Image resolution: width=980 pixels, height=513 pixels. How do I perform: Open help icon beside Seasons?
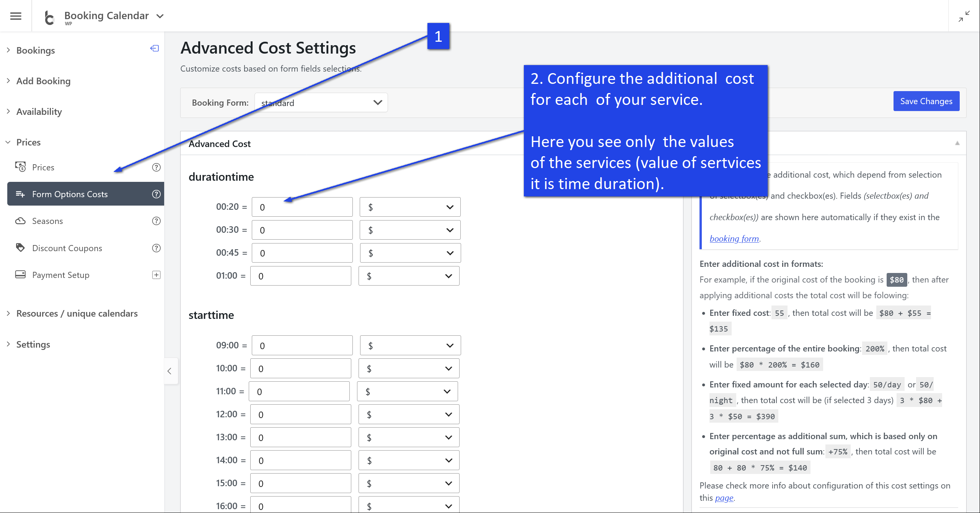(156, 221)
